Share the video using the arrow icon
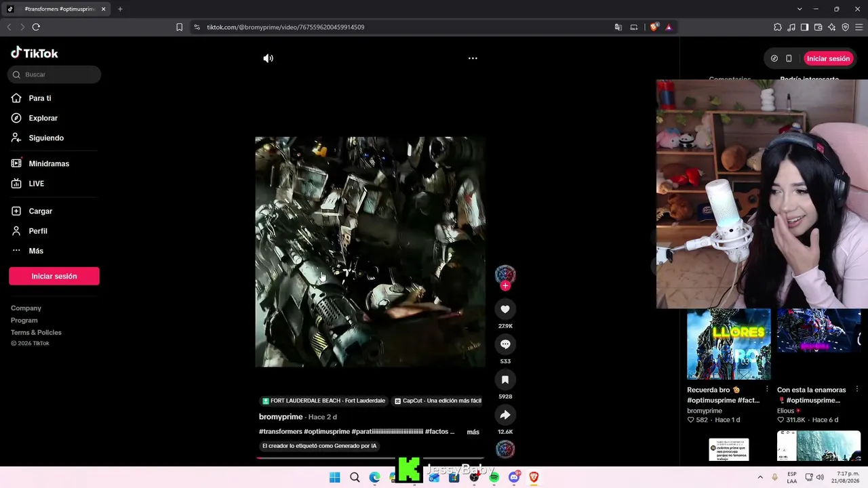This screenshot has height=488, width=868. (505, 415)
